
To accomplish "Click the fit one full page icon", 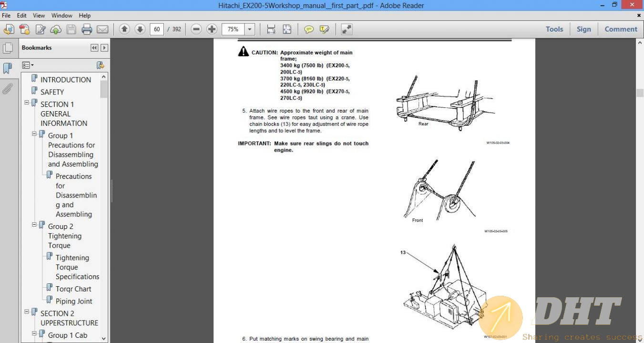I will (287, 30).
